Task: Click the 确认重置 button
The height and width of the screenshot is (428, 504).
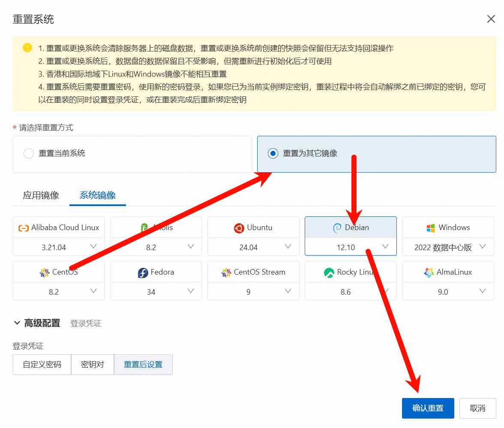Action: [x=428, y=408]
